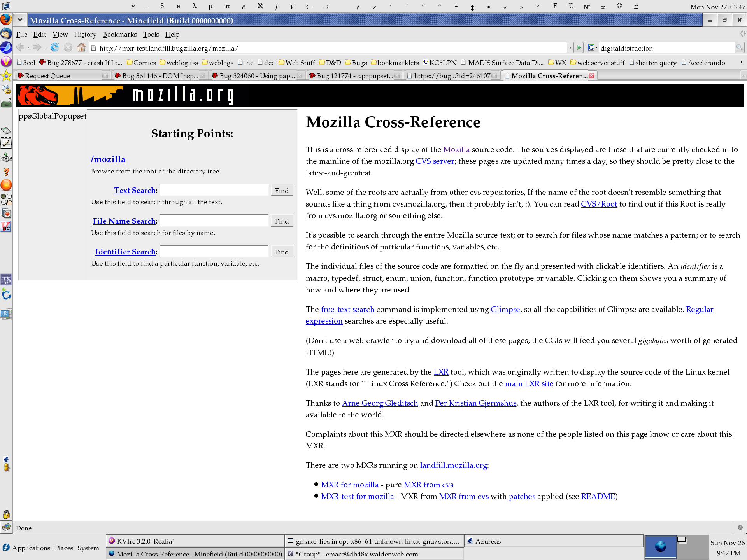This screenshot has width=747, height=560.
Task: Follow the README link
Action: [598, 496]
